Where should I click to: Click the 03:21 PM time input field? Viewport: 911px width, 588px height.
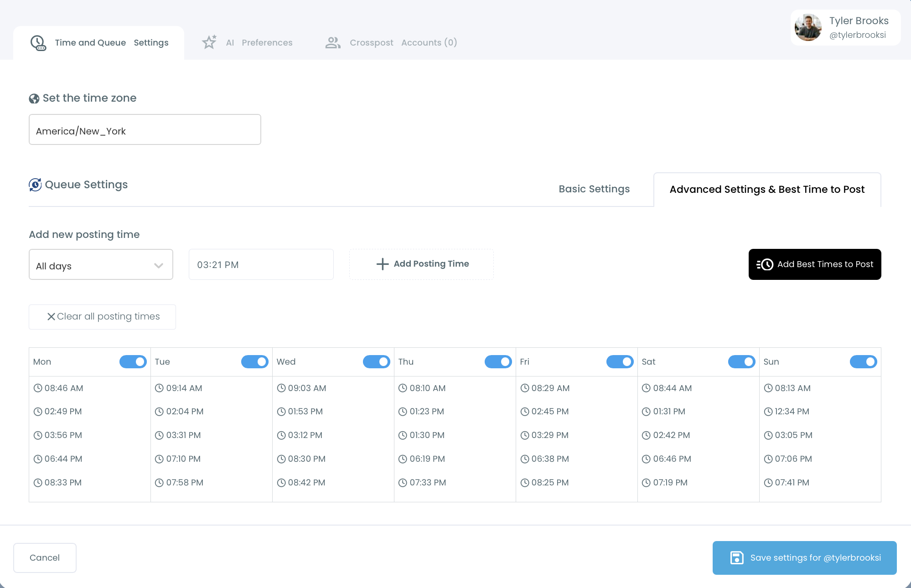click(261, 264)
